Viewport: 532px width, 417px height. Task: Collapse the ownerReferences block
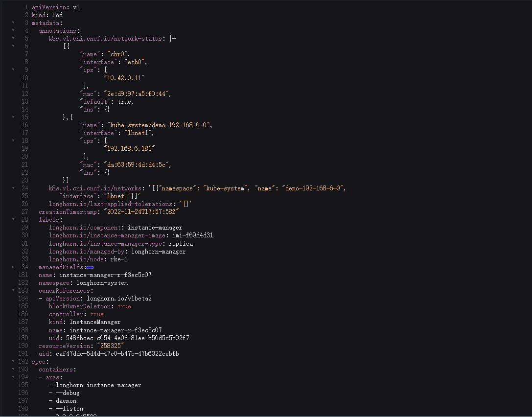point(14,290)
